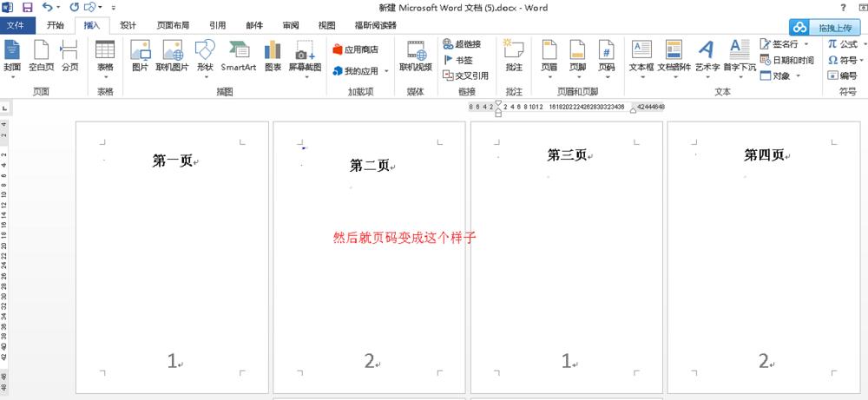Add a comment with 批注
The width and height of the screenshot is (868, 400).
tap(514, 56)
